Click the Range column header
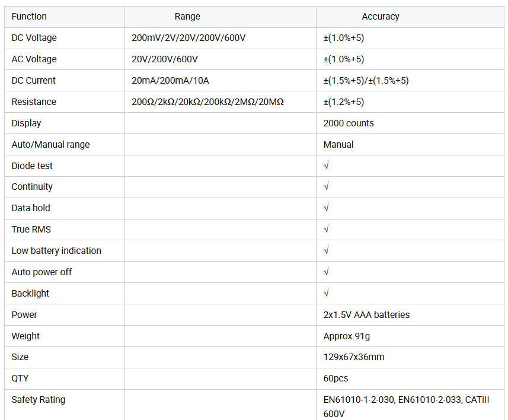Viewport: 508px width, 420px height. [x=187, y=17]
